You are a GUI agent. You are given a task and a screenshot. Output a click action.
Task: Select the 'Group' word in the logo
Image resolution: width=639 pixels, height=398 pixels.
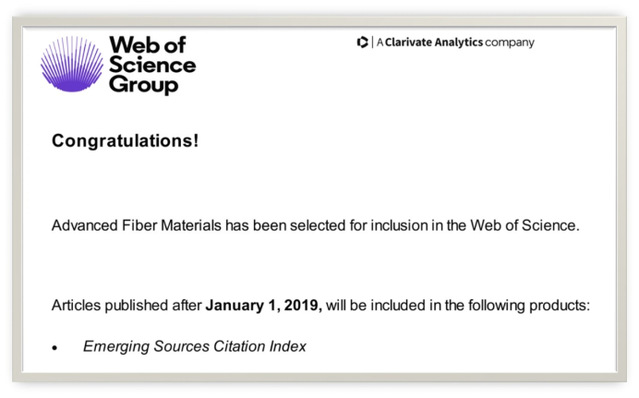point(143,85)
